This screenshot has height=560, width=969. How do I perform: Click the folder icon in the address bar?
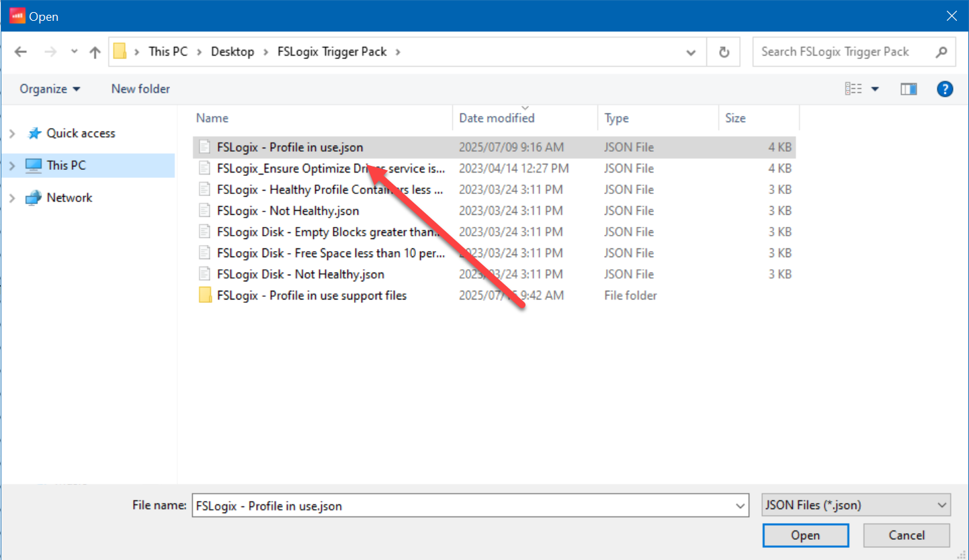120,52
